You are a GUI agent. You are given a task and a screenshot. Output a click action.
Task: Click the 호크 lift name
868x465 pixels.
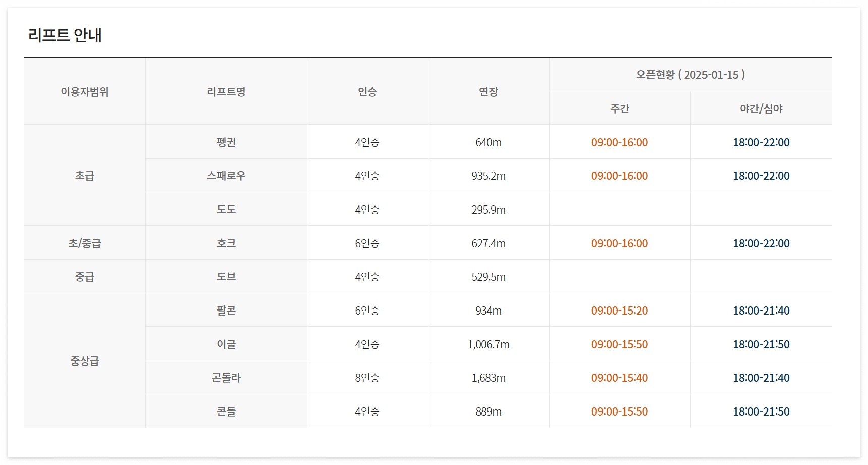pyautogui.click(x=226, y=243)
